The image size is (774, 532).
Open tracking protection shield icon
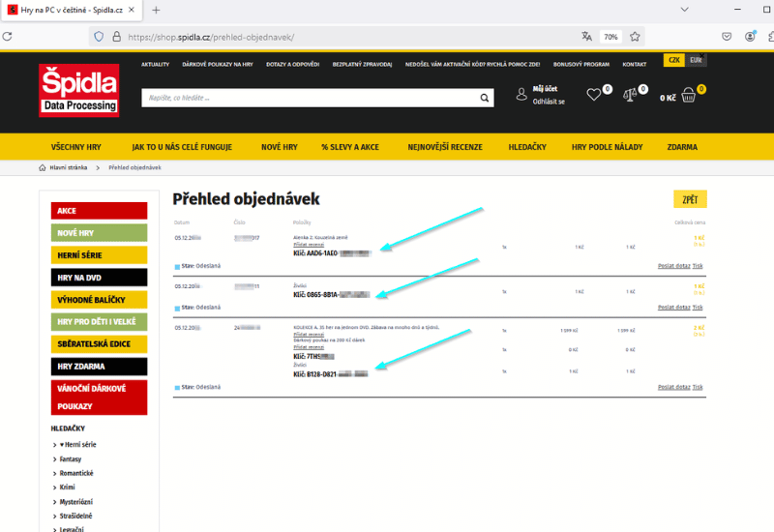(x=99, y=37)
